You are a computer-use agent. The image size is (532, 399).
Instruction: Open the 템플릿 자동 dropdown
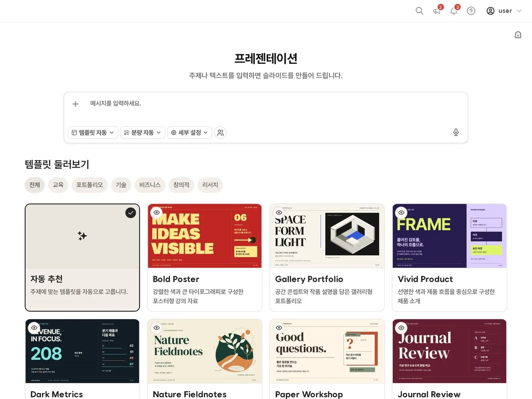point(93,132)
